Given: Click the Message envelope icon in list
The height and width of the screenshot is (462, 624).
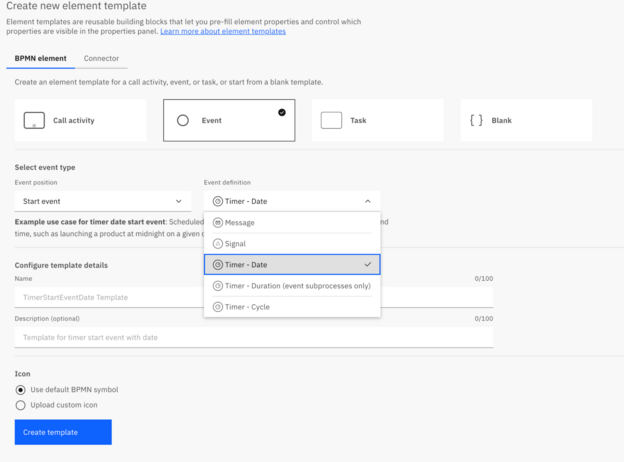Looking at the screenshot, I should coord(218,223).
